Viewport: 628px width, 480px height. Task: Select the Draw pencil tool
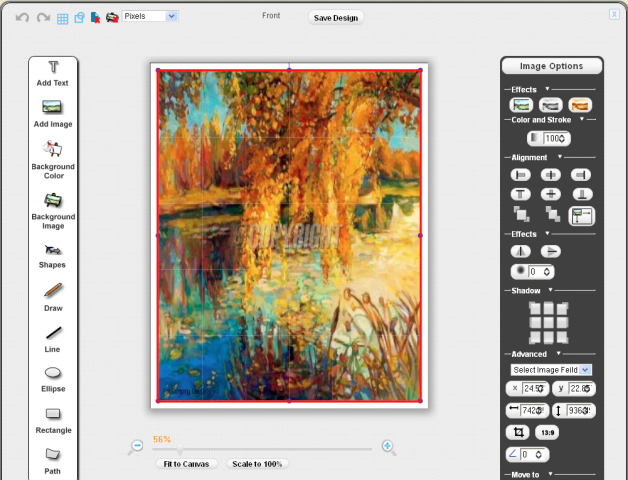click(x=53, y=297)
